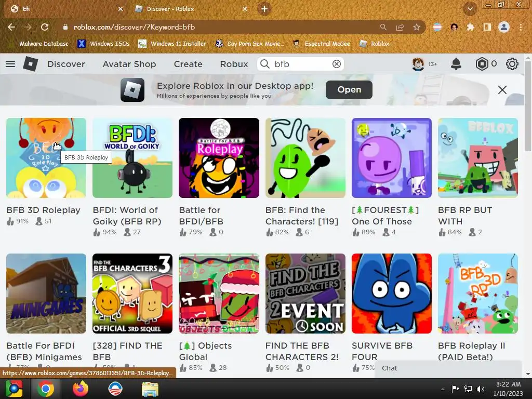This screenshot has width=532, height=399.
Task: Open the taskbar network icon
Action: (x=468, y=389)
